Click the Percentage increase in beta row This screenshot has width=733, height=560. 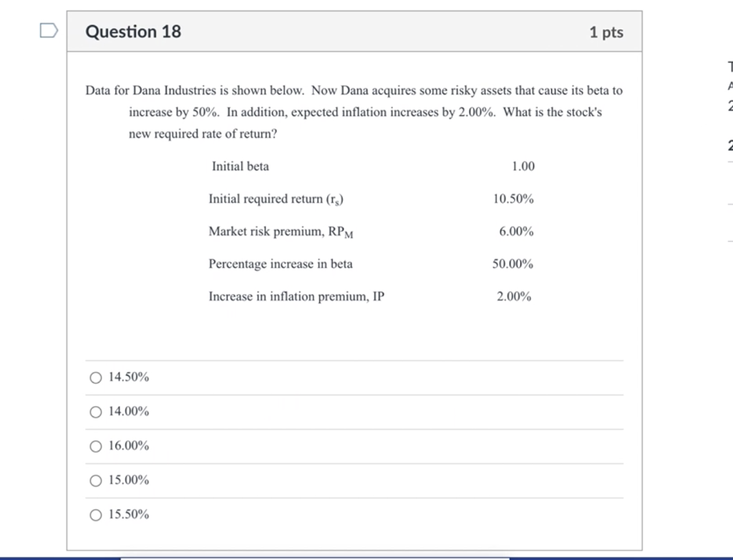pyautogui.click(x=281, y=264)
